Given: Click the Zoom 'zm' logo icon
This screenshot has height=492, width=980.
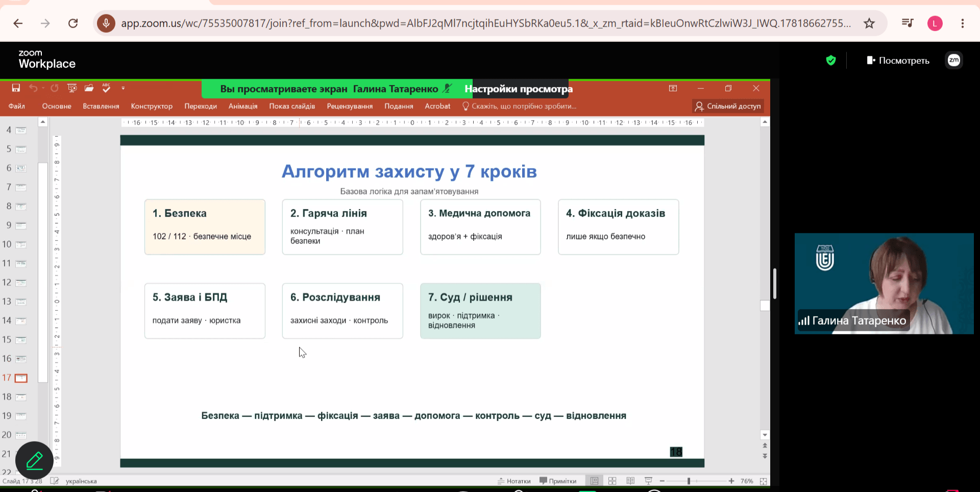Looking at the screenshot, I should coord(954,60).
